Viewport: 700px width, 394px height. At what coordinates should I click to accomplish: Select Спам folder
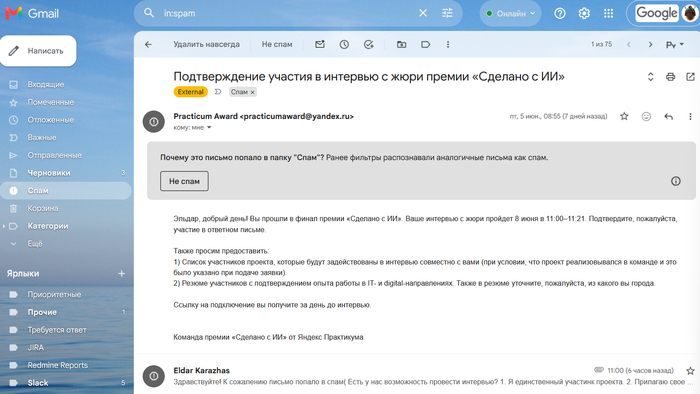66,191
